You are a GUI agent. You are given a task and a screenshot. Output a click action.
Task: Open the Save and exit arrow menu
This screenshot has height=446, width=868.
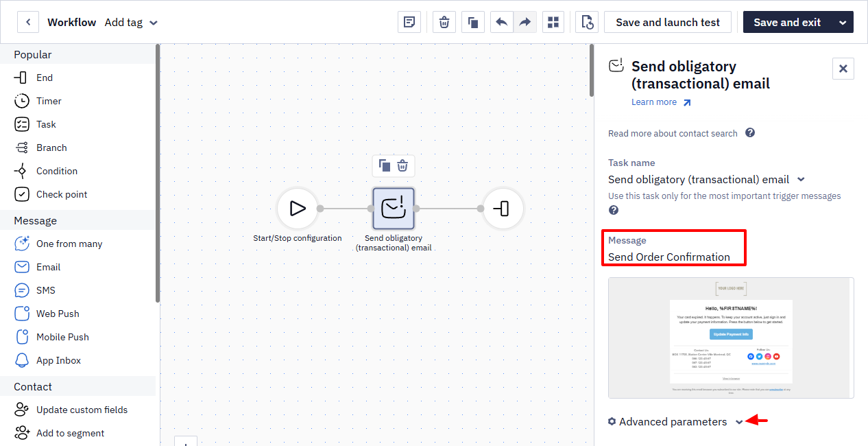(843, 22)
